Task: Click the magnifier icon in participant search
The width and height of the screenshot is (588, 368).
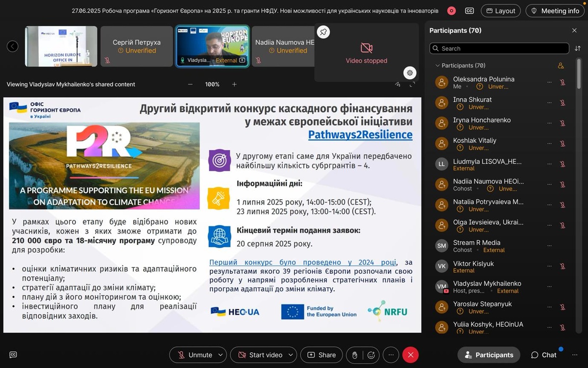Action: 436,49
